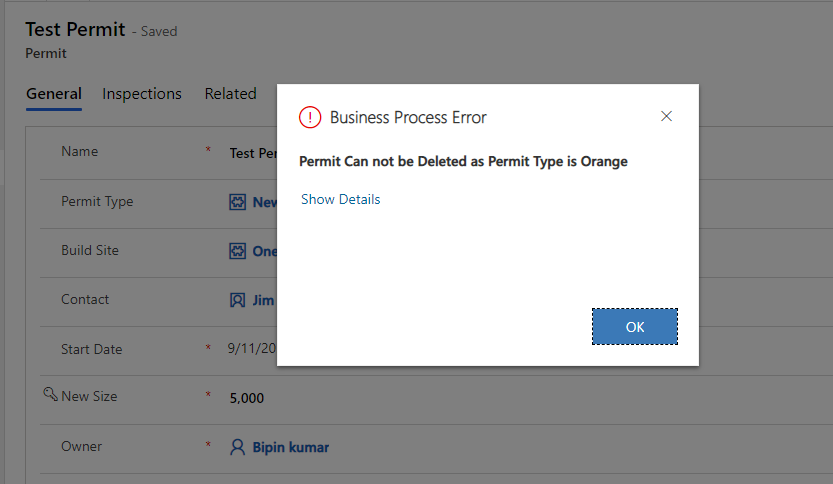833x484 pixels.
Task: Click the Owner field label
Action: click(x=81, y=446)
